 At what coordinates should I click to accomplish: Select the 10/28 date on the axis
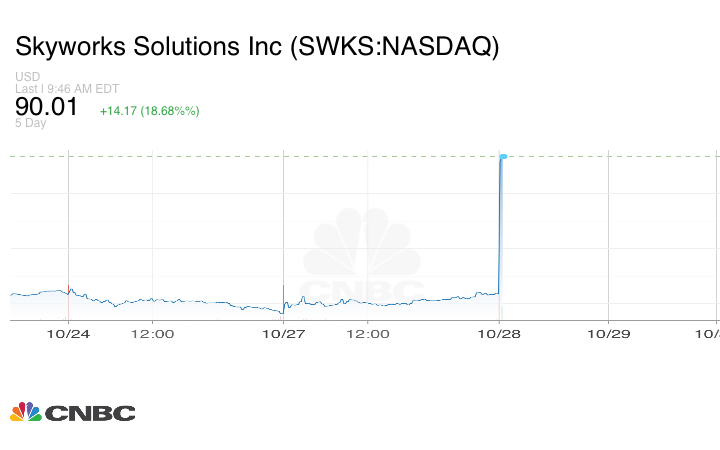[x=500, y=335]
